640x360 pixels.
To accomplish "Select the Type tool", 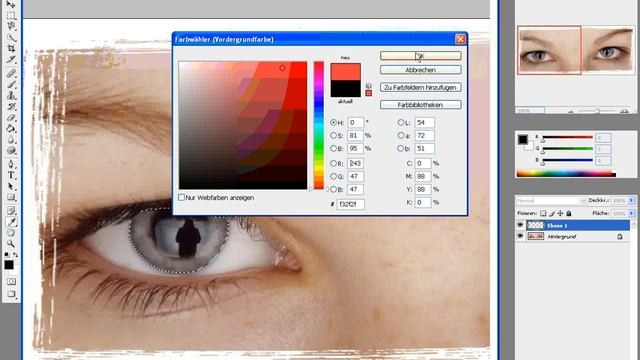I will coord(11,176).
